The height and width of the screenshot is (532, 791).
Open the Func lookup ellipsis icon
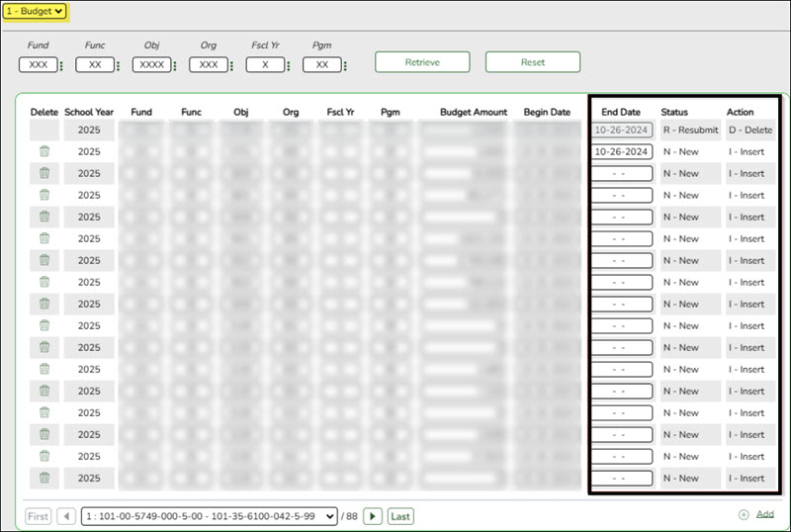point(119,66)
